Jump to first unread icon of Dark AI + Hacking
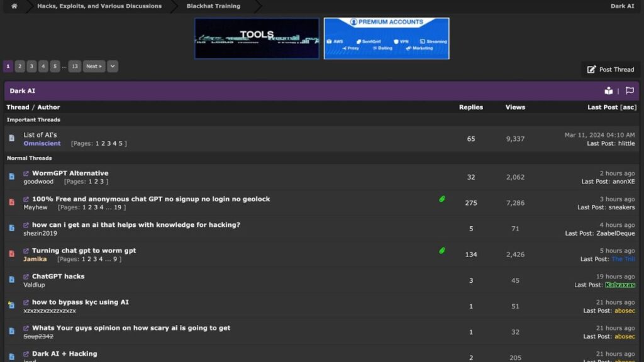This screenshot has height=362, width=644. pos(26,354)
